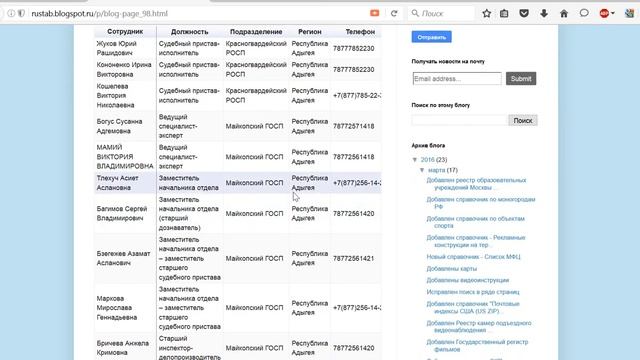Image resolution: width=640 pixels, height=360 pixels.
Task: Open post about Государственный регистр фильмов
Action: pos(477,346)
